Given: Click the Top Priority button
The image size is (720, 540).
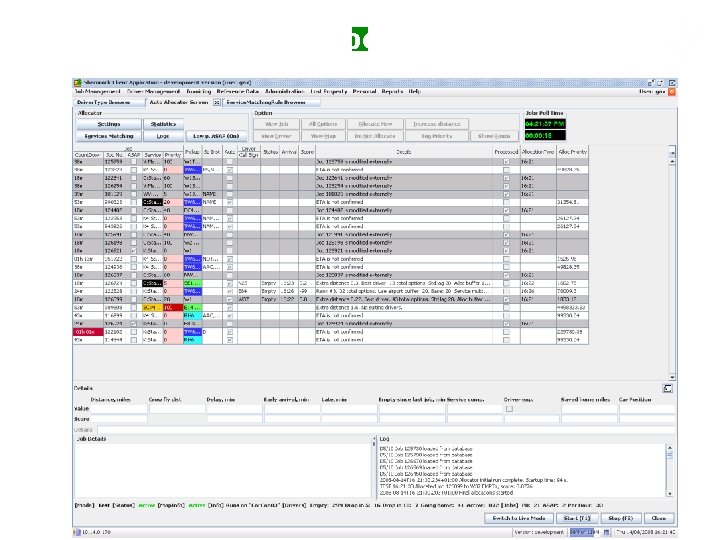Looking at the screenshot, I should [437, 136].
